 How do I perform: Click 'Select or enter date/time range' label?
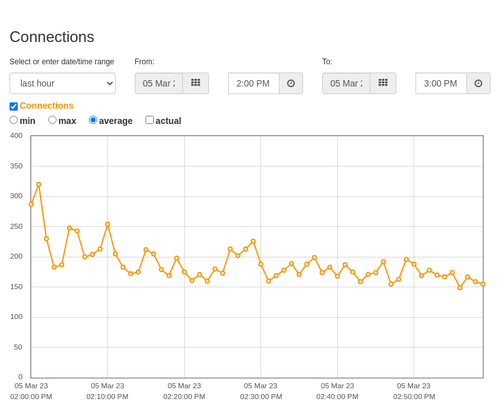coord(62,62)
